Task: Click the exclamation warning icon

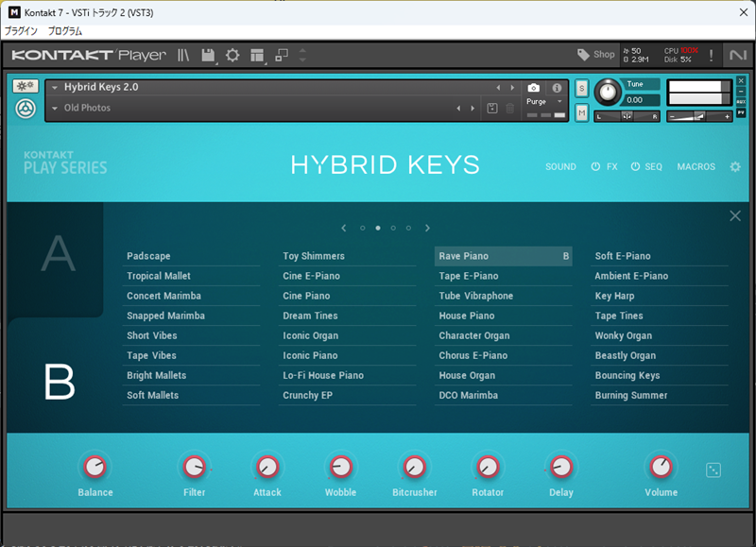Action: pyautogui.click(x=712, y=55)
